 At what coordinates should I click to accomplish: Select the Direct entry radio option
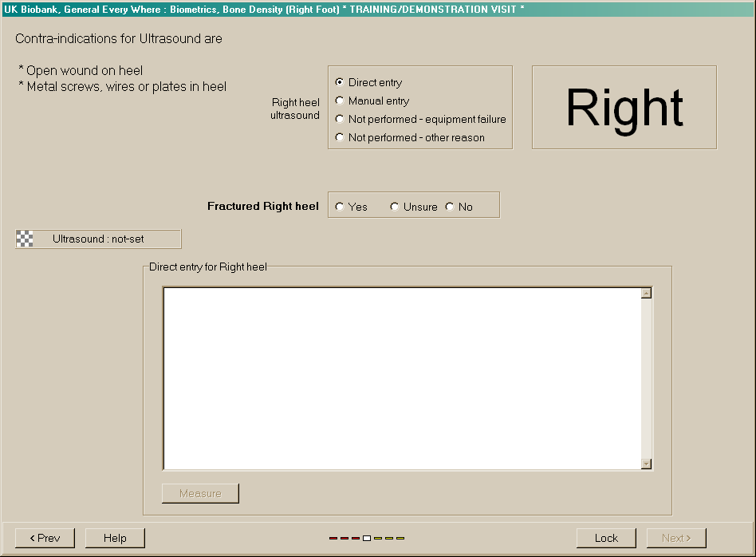click(341, 82)
